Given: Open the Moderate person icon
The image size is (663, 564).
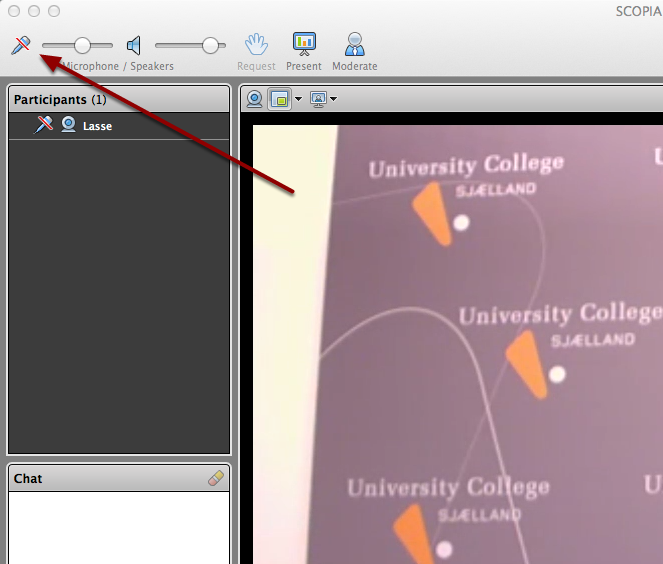Looking at the screenshot, I should click(x=355, y=44).
